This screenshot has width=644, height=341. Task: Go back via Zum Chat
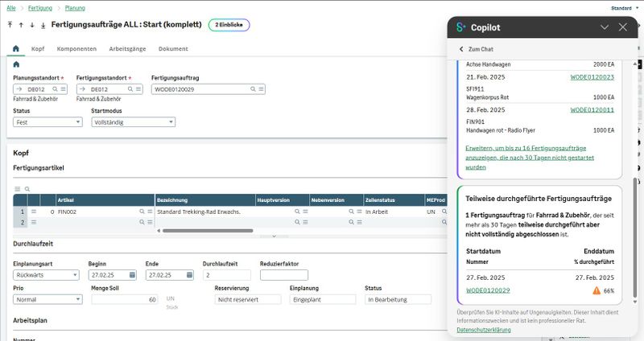pos(477,49)
